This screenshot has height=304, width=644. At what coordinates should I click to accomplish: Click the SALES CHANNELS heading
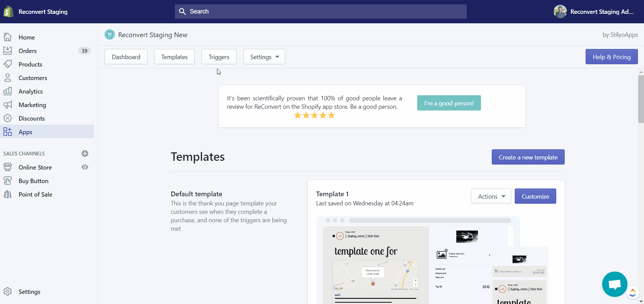coord(24,153)
